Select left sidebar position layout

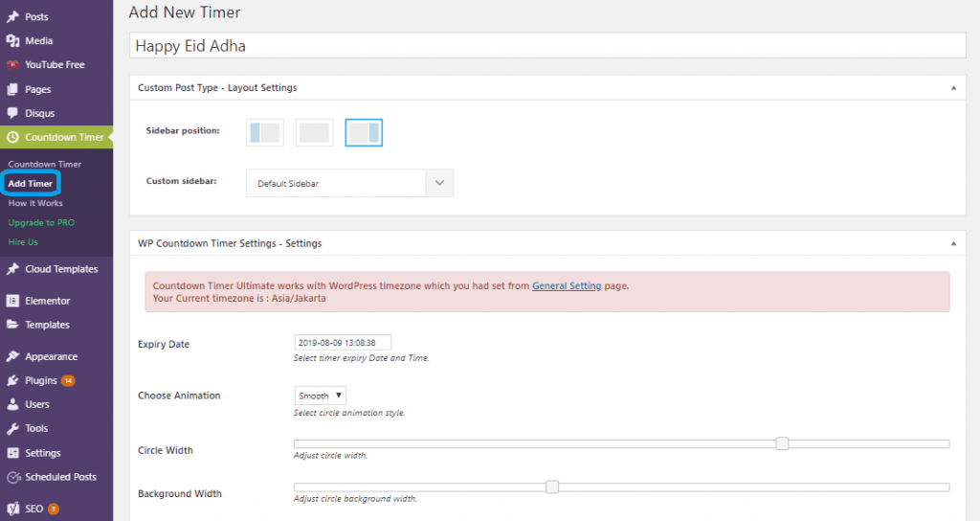265,132
